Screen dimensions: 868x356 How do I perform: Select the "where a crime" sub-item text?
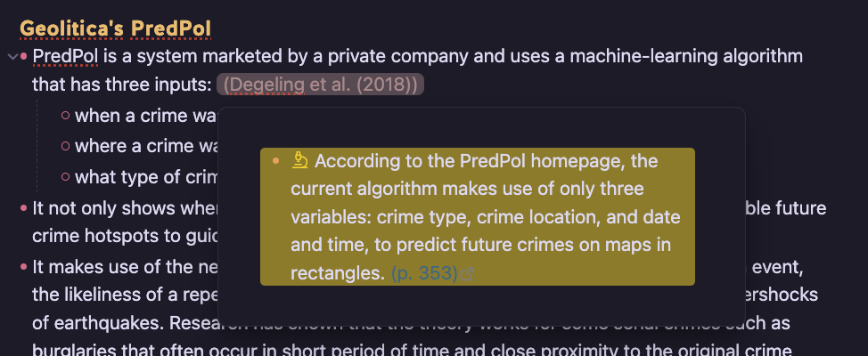[144, 146]
